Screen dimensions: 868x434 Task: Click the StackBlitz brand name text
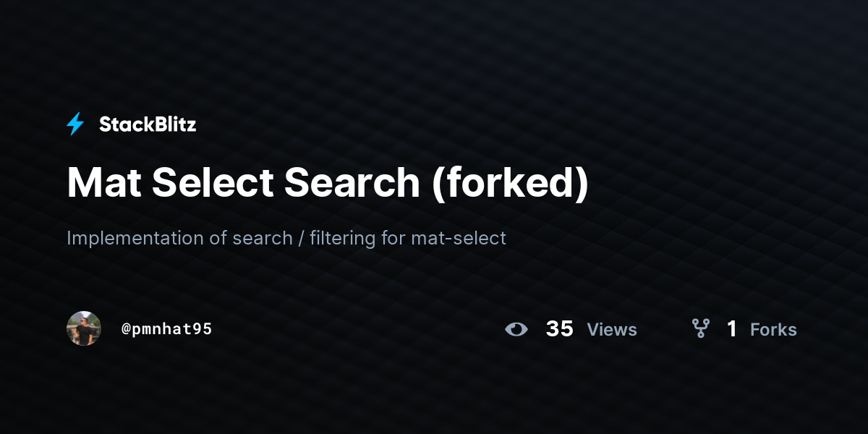pyautogui.click(x=148, y=124)
